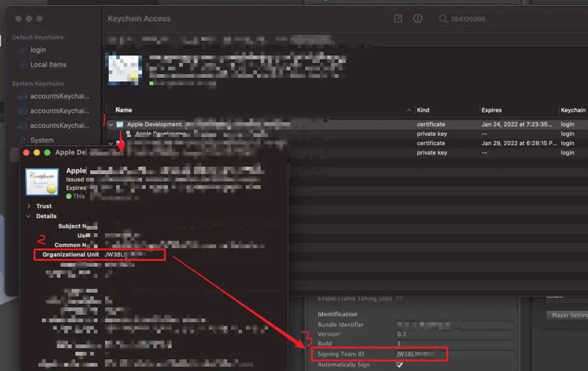588x371 pixels.
Task: Click the Certificate icon in the detail window
Action: coord(41,181)
